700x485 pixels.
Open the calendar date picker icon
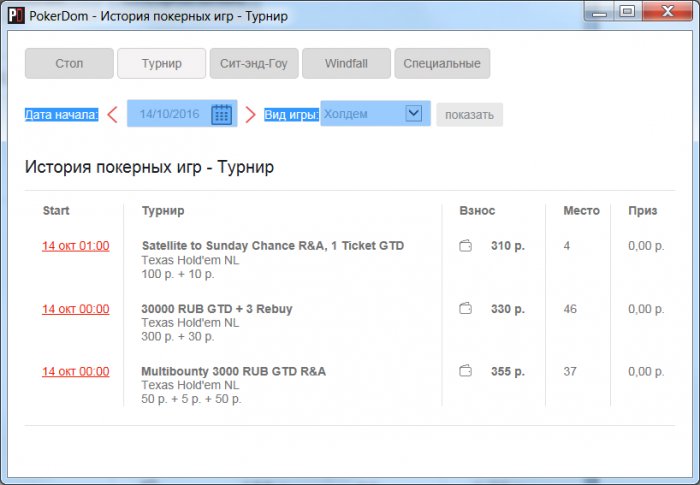(221, 114)
